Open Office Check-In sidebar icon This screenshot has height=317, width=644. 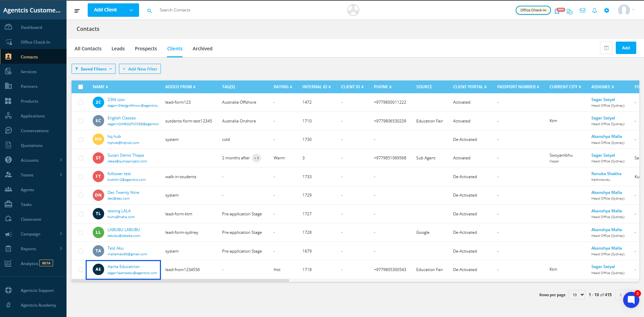click(8, 42)
